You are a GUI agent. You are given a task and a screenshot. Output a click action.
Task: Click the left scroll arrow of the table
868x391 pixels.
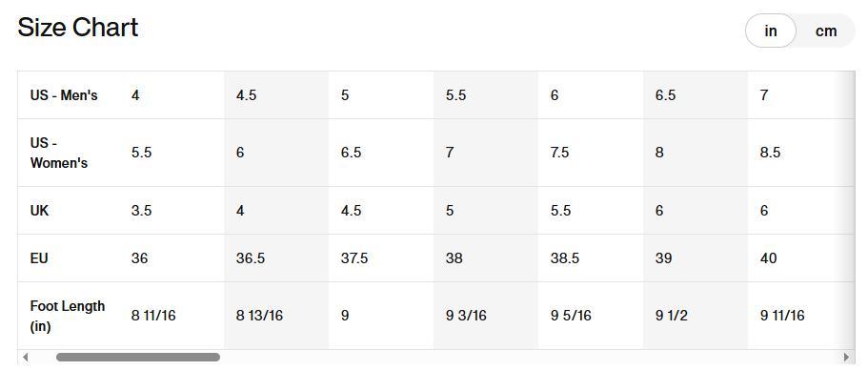click(26, 358)
